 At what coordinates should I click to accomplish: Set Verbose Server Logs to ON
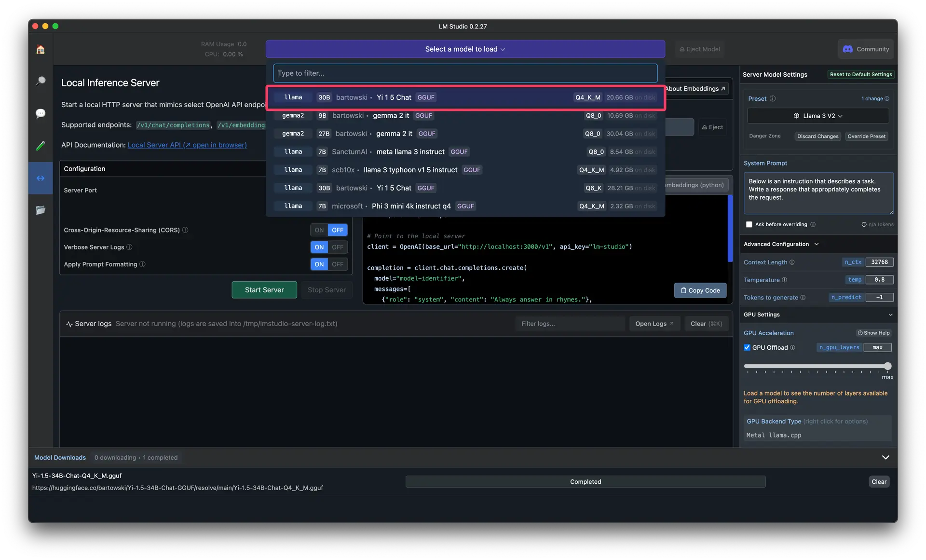point(319,247)
